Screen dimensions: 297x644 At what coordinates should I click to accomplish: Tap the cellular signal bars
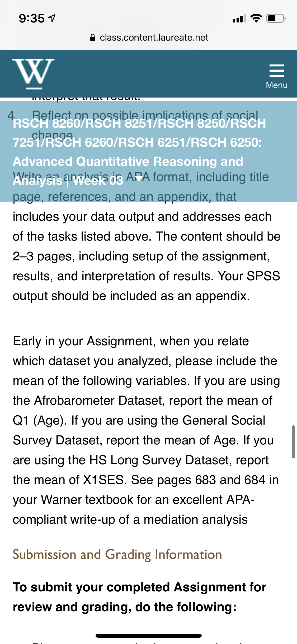(239, 19)
